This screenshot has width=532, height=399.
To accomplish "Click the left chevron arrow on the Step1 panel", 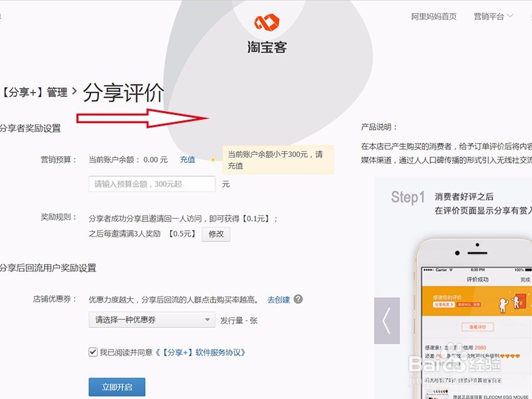I will pyautogui.click(x=386, y=319).
